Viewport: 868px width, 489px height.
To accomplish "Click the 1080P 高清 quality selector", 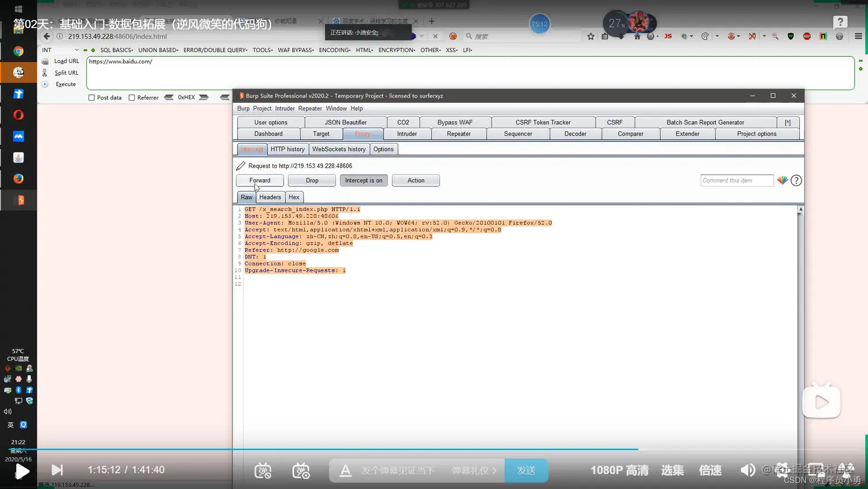I will [619, 471].
